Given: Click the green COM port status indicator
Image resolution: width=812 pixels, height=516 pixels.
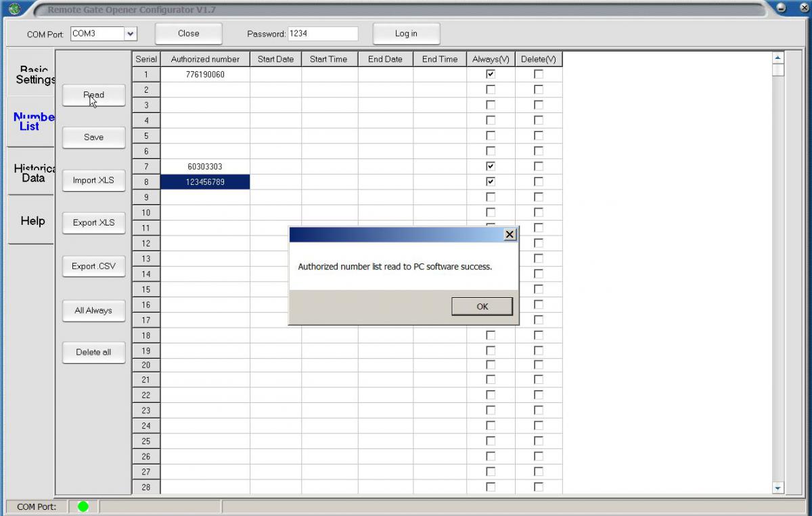Looking at the screenshot, I should tap(83, 506).
